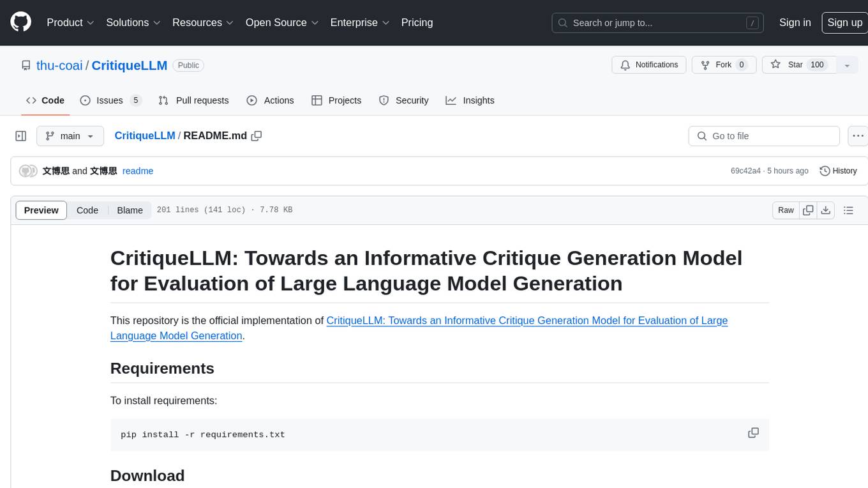Copy raw file contents
Image resolution: width=868 pixels, height=488 pixels.
point(808,210)
